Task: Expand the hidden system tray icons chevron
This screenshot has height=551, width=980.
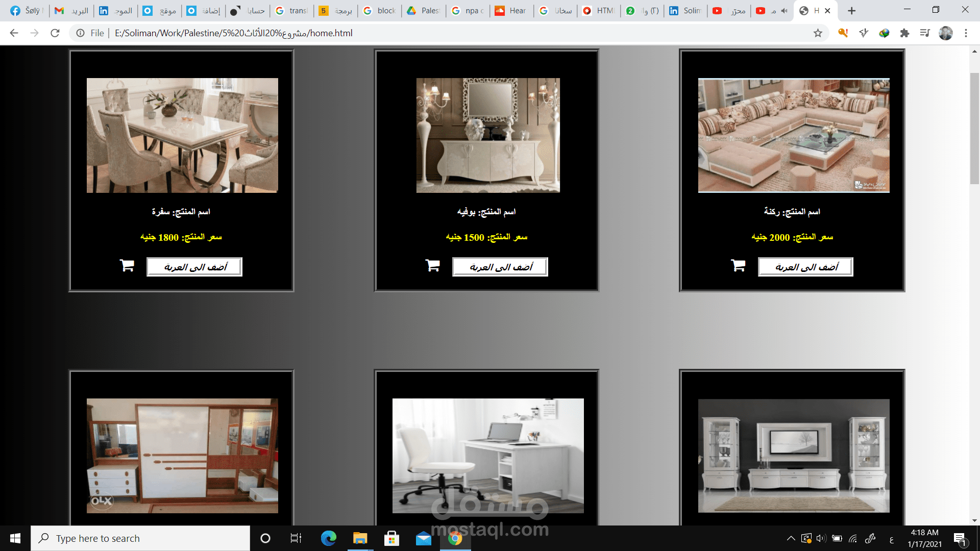Action: point(791,538)
